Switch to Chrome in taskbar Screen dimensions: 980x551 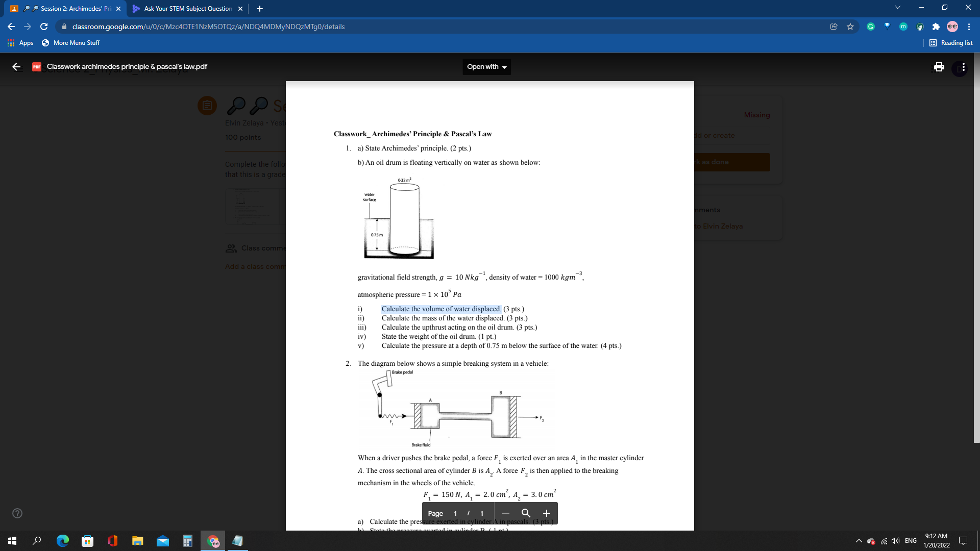coord(213,541)
